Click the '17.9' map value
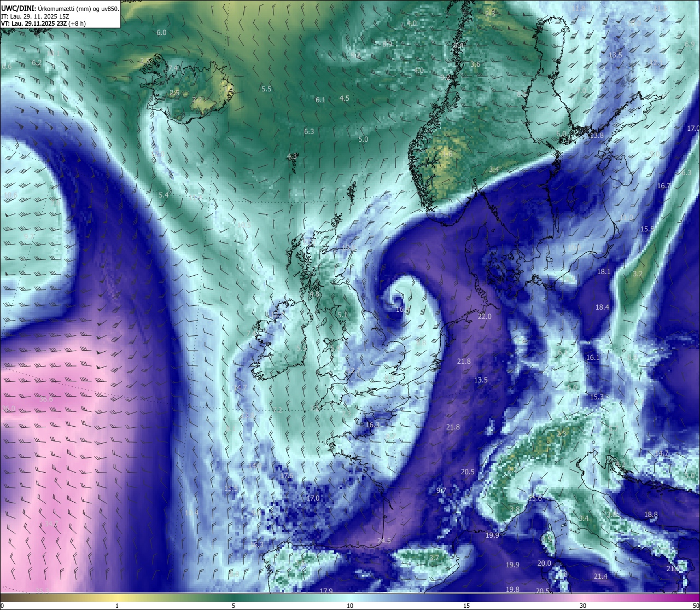Screen dimensions: 700x610 tap(326, 591)
